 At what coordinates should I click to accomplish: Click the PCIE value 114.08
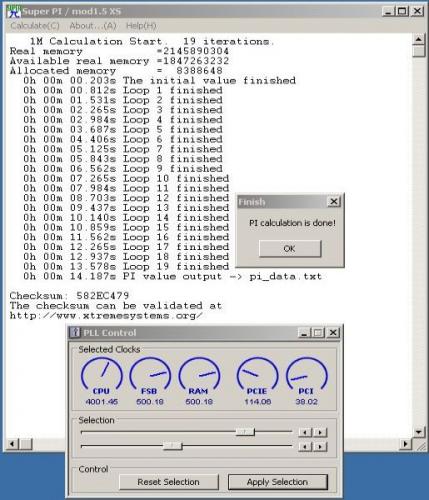pos(257,402)
